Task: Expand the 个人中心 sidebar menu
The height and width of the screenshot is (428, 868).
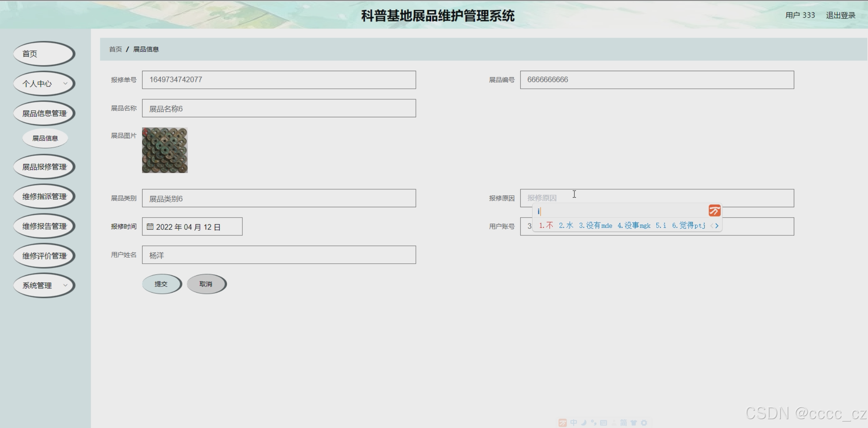Action: point(44,83)
